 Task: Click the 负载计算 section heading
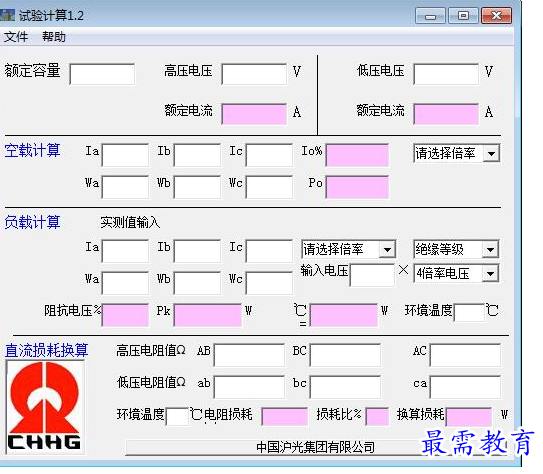[x=33, y=222]
